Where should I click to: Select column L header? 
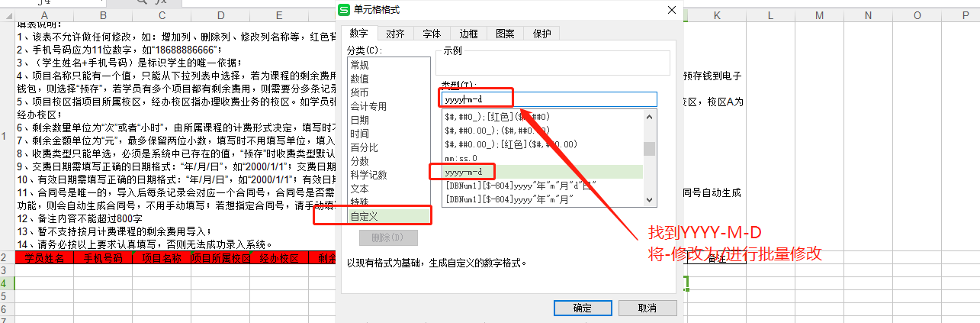click(x=770, y=15)
